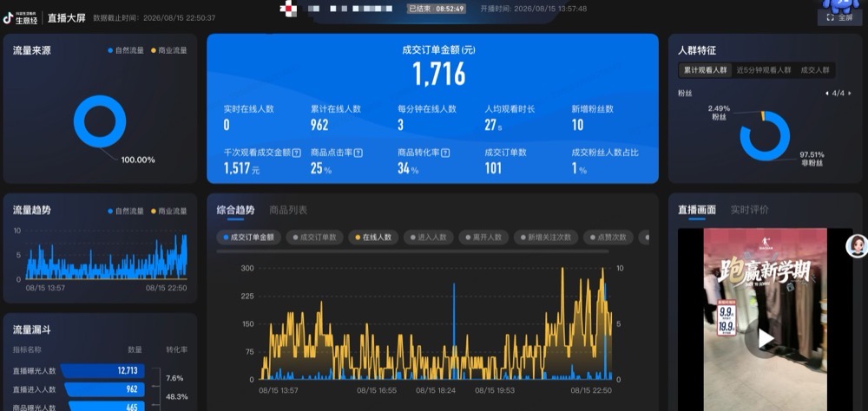
Task: Toggle 自然流量 legend in 流量来源
Action: (x=126, y=50)
